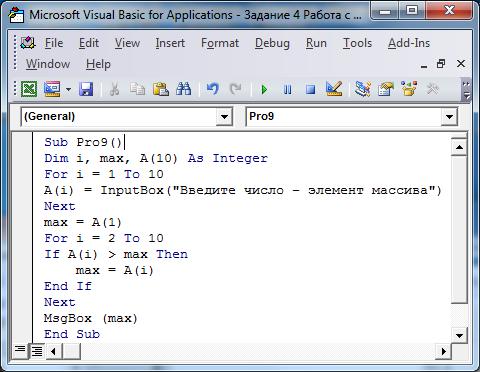The width and height of the screenshot is (480, 372).
Task: Open the Help menu
Action: coord(98,64)
